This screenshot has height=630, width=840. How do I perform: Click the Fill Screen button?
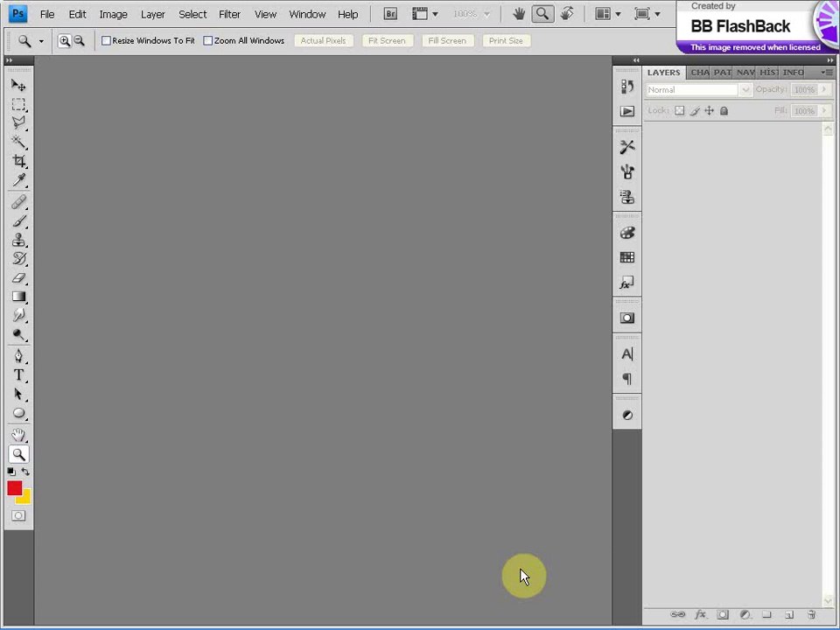click(x=447, y=41)
